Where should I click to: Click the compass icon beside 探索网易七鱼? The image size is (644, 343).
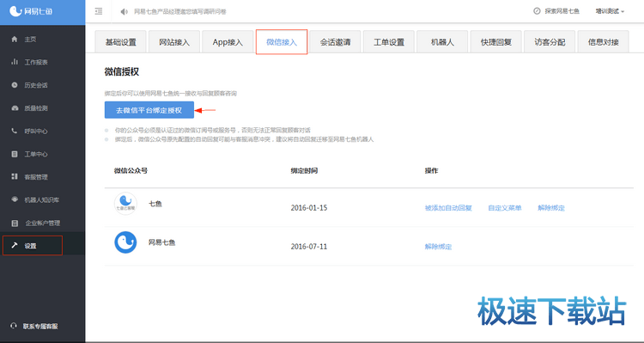pyautogui.click(x=537, y=11)
